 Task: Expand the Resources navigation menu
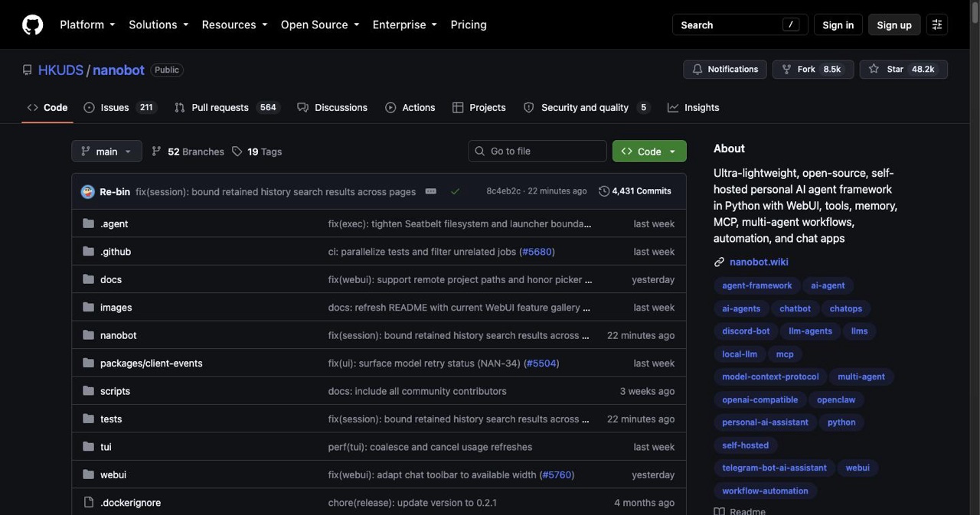click(234, 24)
